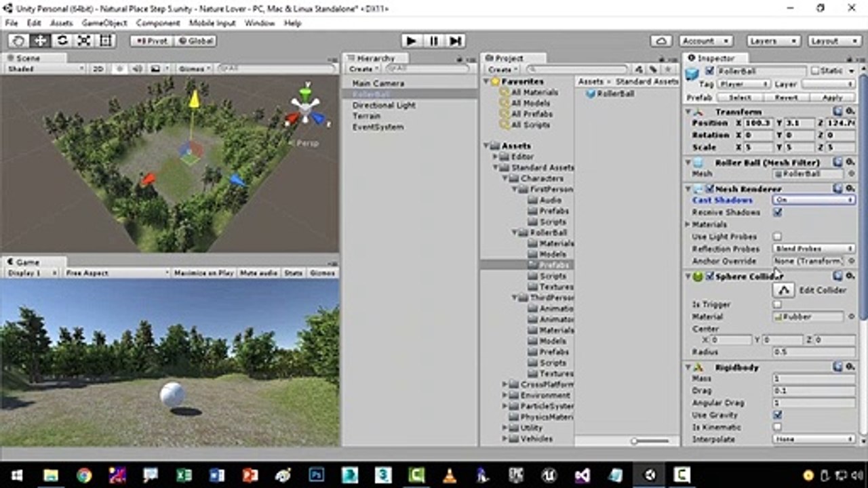The height and width of the screenshot is (488, 868).
Task: Open the Rigidbody component gear menu
Action: (850, 367)
